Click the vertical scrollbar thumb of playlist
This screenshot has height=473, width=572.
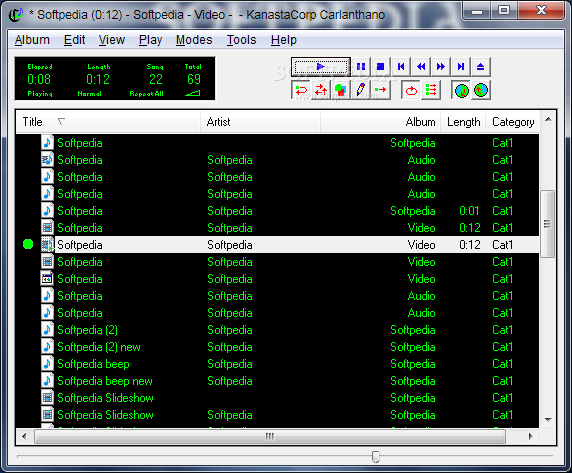click(548, 224)
